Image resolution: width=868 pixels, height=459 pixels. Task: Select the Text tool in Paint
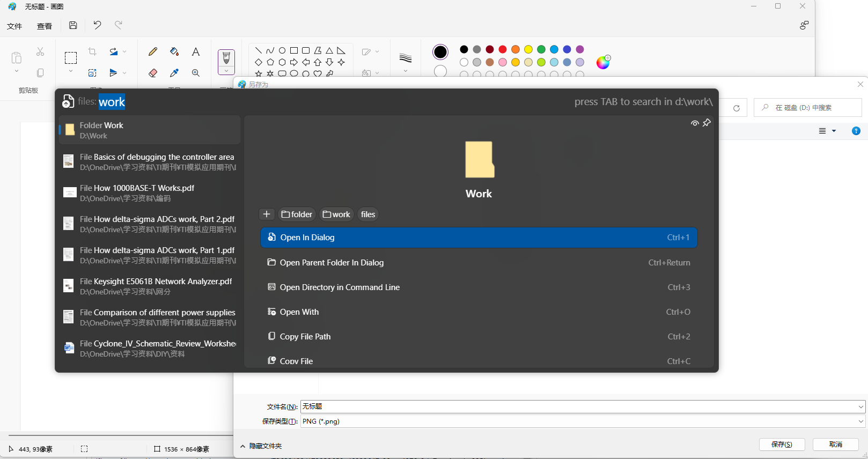(x=196, y=51)
